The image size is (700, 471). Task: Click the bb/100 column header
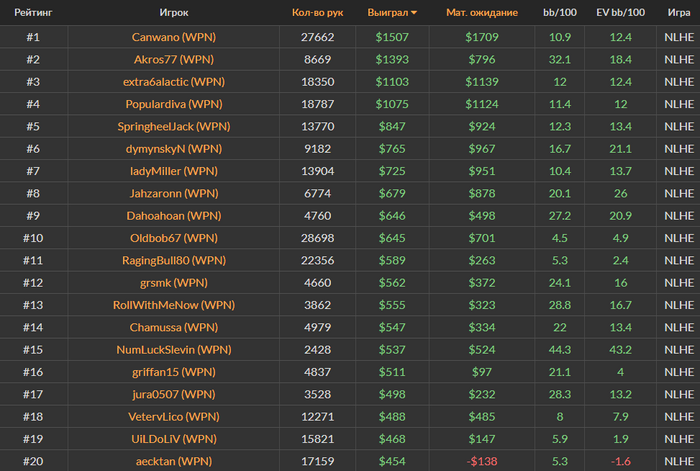[x=559, y=13]
